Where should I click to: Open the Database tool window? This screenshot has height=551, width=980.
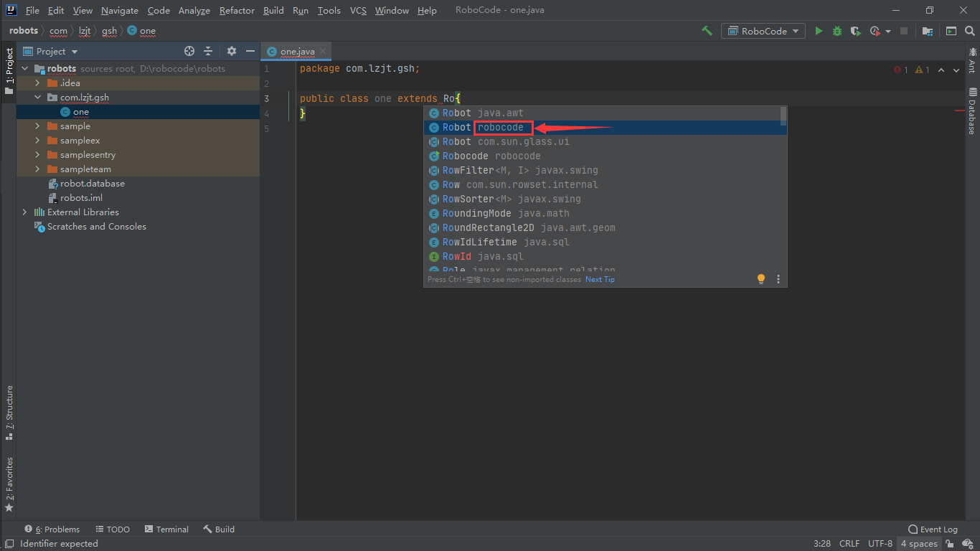(972, 111)
